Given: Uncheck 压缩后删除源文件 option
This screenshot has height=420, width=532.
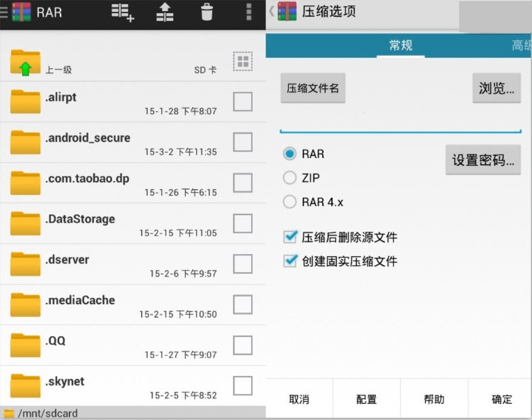Looking at the screenshot, I should pyautogui.click(x=290, y=237).
